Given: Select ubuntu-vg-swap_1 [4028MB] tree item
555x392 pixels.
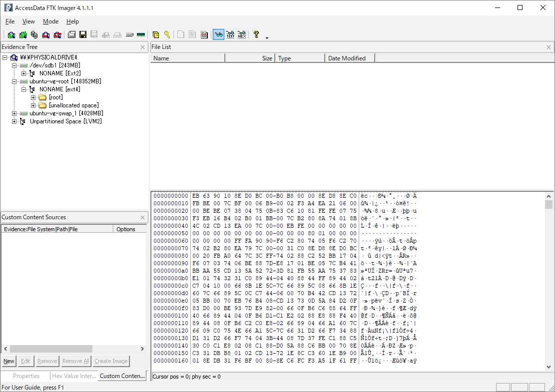Looking at the screenshot, I should tap(66, 113).
